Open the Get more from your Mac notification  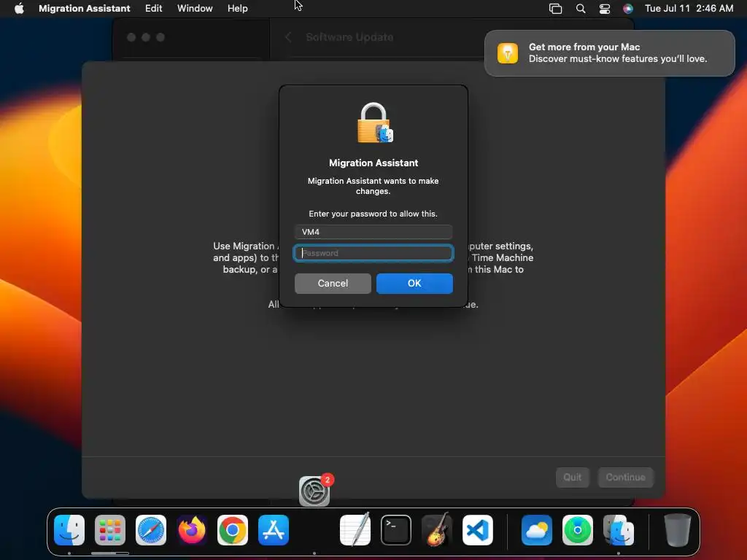pyautogui.click(x=609, y=52)
